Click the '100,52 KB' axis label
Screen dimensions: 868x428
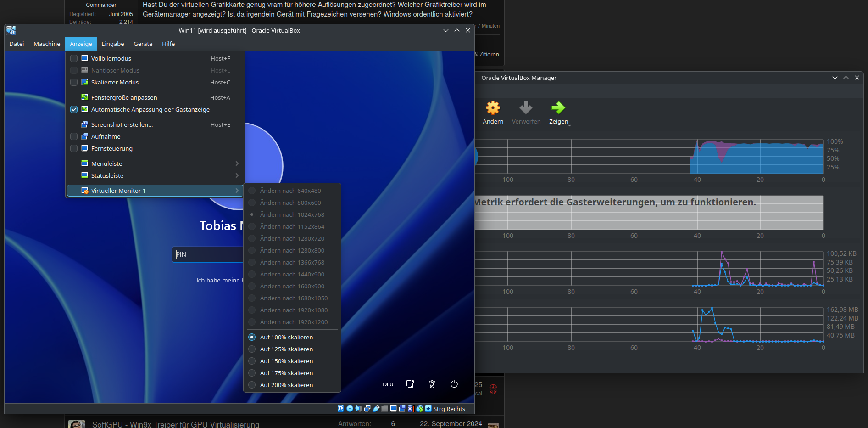(x=841, y=253)
